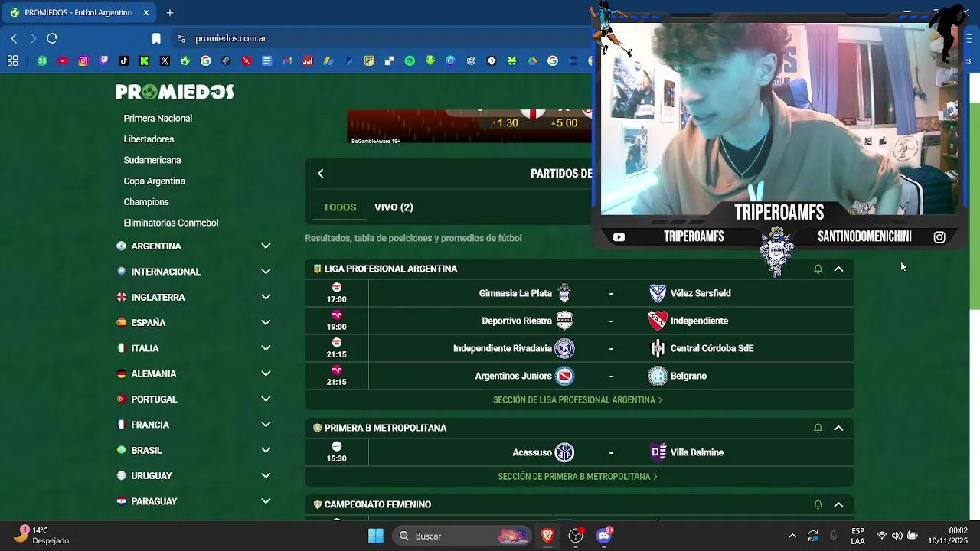
Task: Expand the INGLATERRA sidebar section
Action: point(266,297)
